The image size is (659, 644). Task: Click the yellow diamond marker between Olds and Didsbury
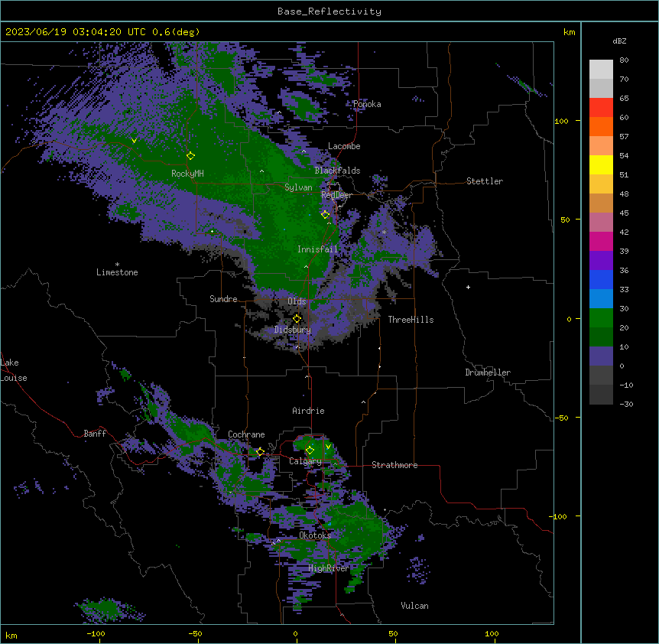tap(297, 318)
